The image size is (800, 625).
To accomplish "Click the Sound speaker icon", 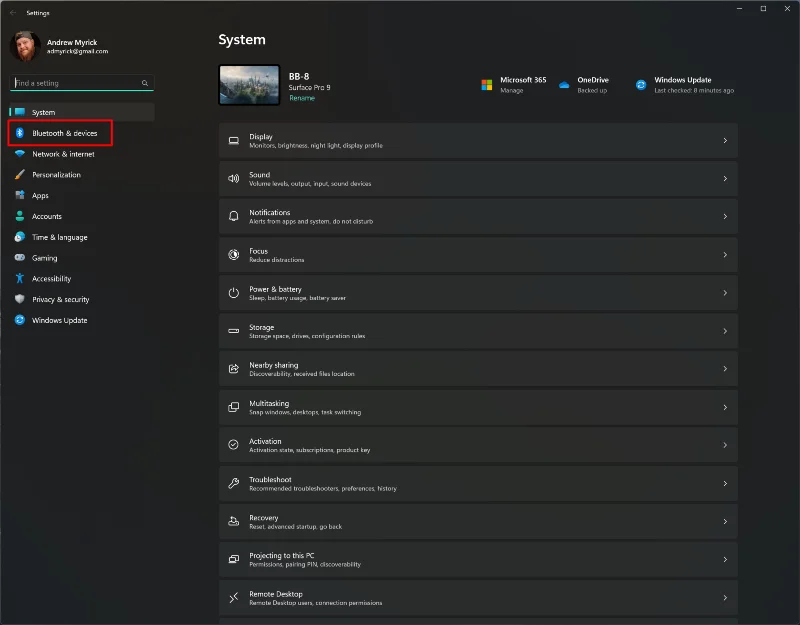I will tap(234, 179).
